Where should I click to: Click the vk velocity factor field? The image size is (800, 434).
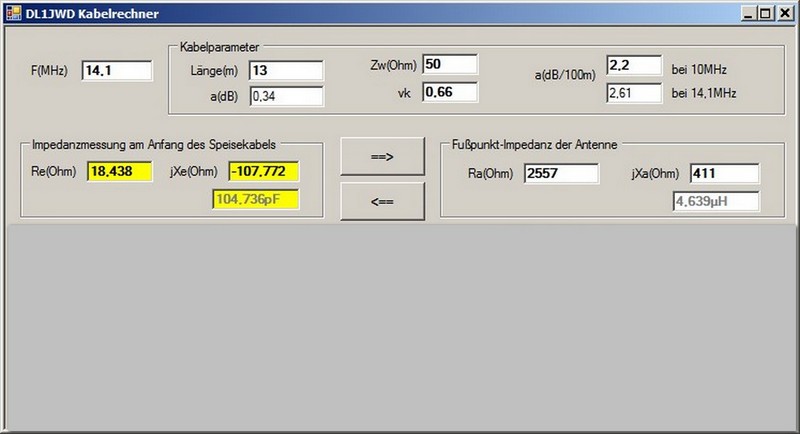pyautogui.click(x=450, y=92)
